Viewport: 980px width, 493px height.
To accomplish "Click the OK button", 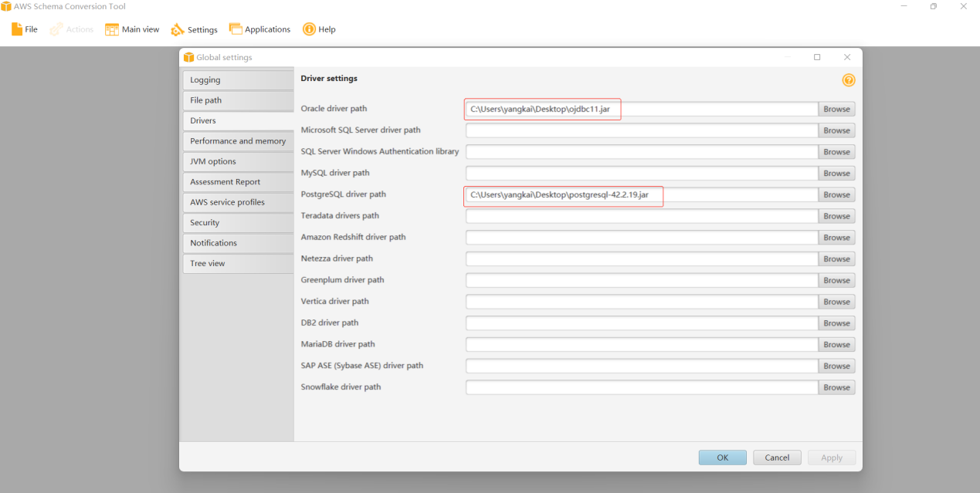I will point(723,458).
